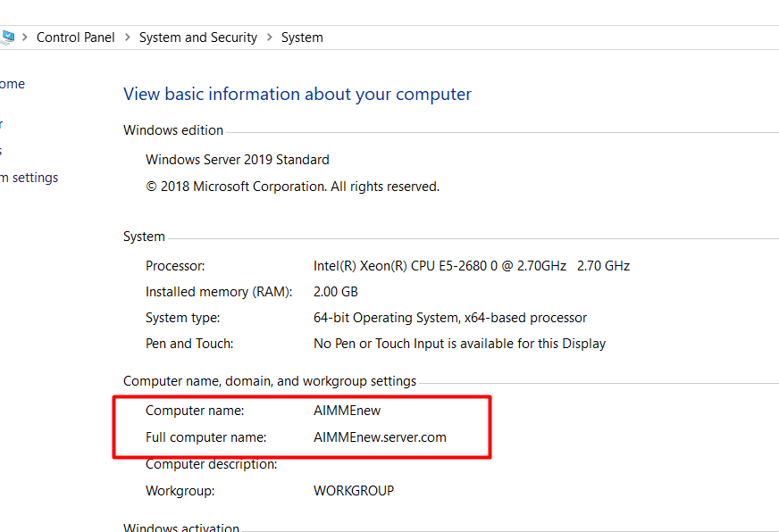Navigate to Control Panel via breadcrumb

(x=75, y=37)
